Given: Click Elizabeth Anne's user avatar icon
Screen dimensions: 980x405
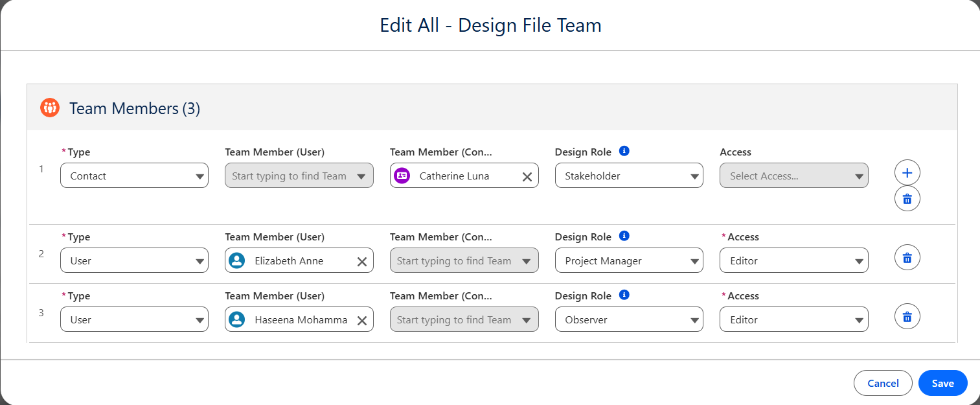Looking at the screenshot, I should click(236, 260).
